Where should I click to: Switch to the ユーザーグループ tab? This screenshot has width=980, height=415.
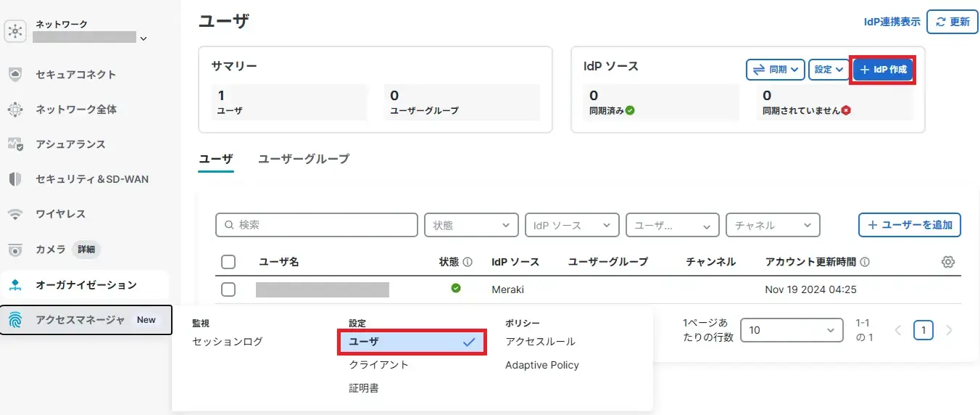click(304, 158)
